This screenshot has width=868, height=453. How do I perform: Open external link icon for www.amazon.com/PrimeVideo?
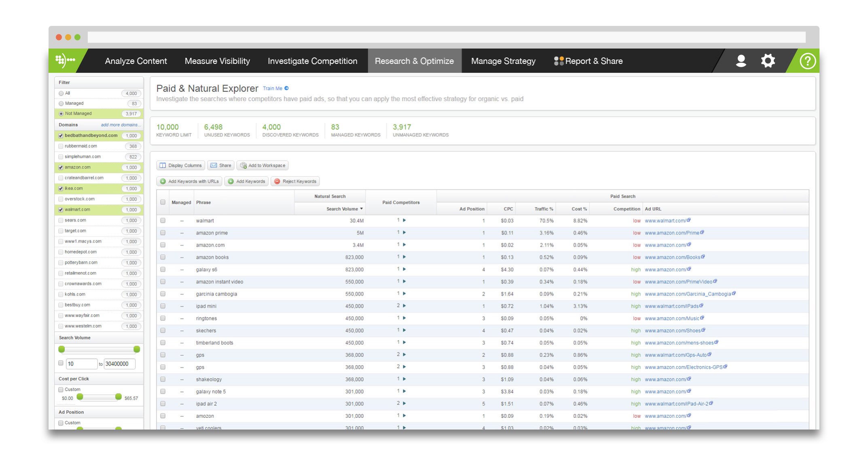tap(715, 281)
